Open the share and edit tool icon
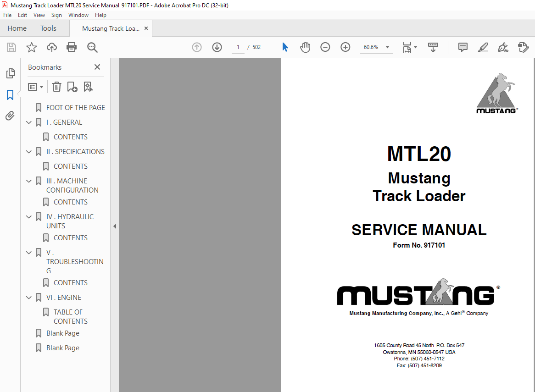 [x=523, y=47]
